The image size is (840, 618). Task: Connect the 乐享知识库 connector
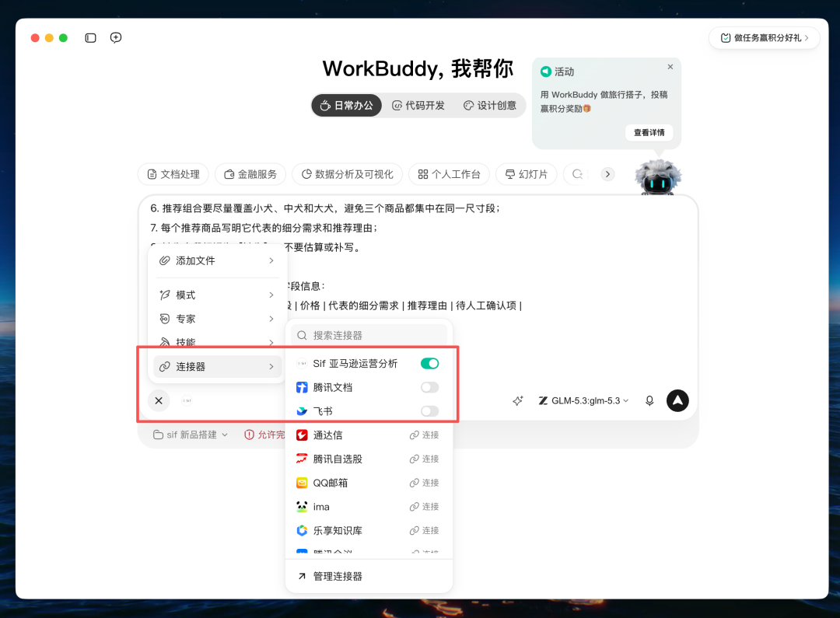pos(425,531)
